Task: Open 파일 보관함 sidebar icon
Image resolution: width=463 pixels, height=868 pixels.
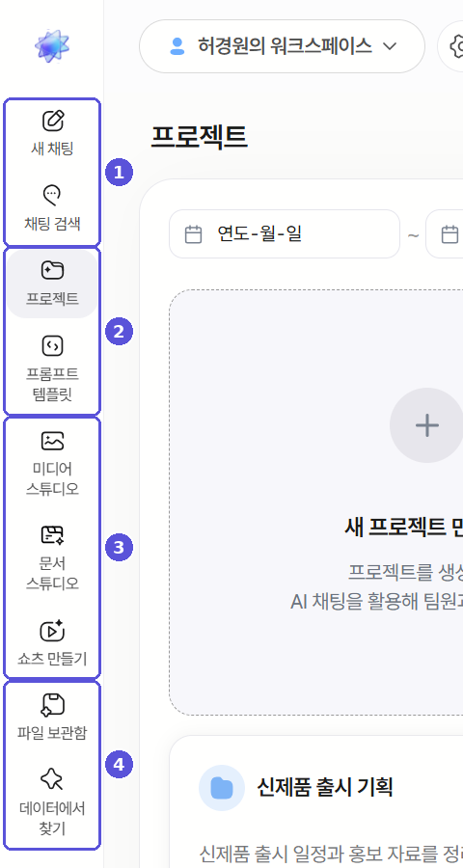Action: (52, 705)
